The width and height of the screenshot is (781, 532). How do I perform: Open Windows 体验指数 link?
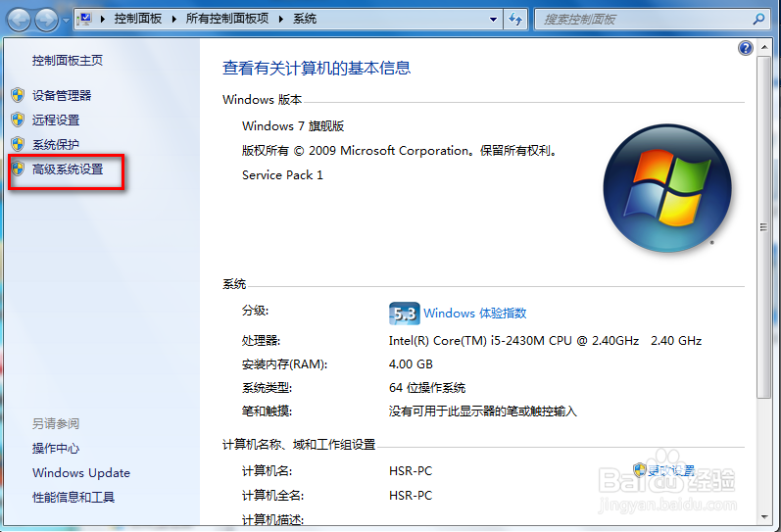click(x=474, y=314)
